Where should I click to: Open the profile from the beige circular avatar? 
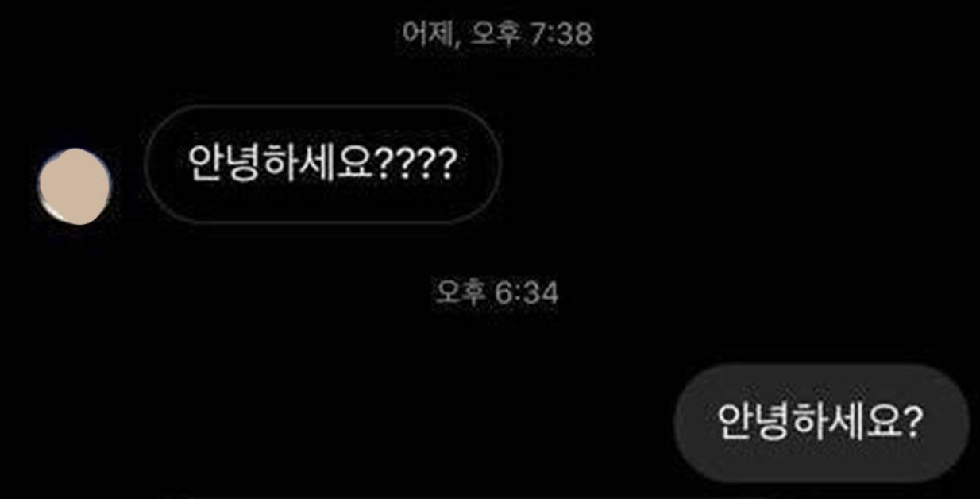click(x=75, y=186)
